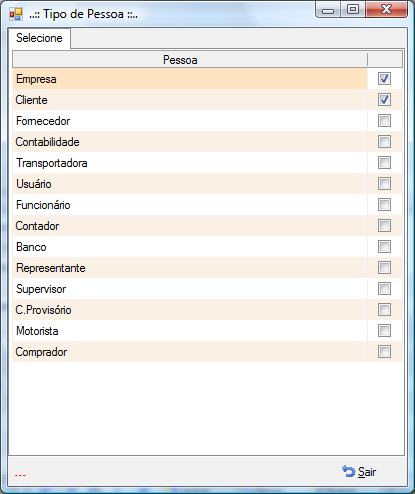
Task: Enable the Fornecedor checkbox
Action: tap(384, 121)
